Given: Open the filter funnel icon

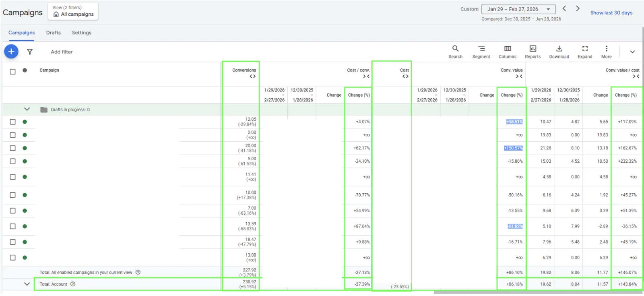Looking at the screenshot, I should click(30, 52).
